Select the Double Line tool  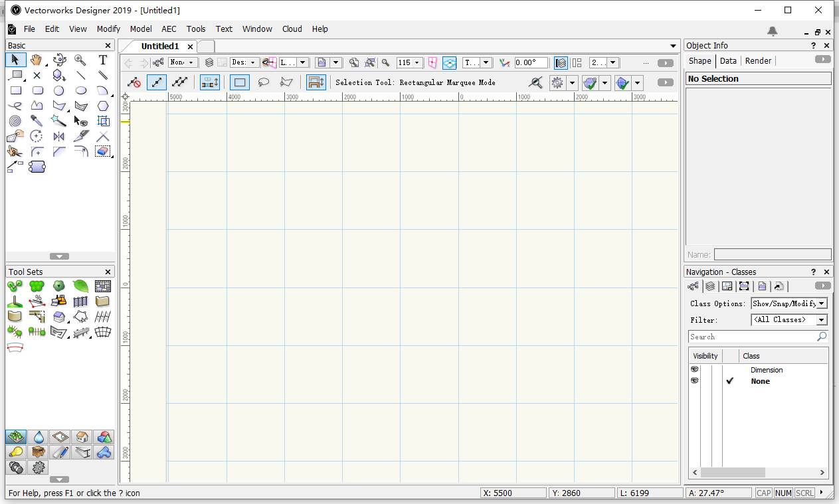click(103, 75)
